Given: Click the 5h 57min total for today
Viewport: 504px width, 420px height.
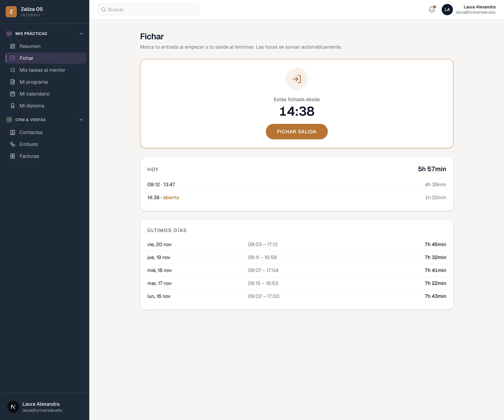Looking at the screenshot, I should point(432,169).
